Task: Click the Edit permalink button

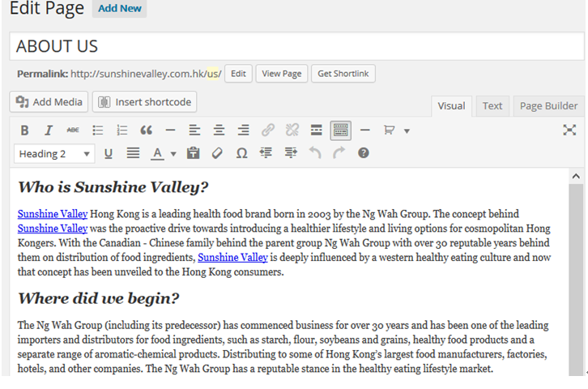Action: coord(238,74)
